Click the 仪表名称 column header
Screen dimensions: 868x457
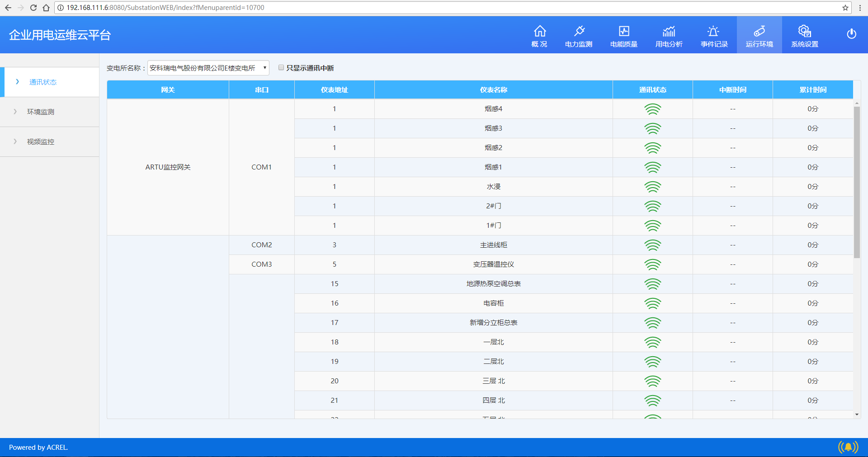tap(494, 90)
